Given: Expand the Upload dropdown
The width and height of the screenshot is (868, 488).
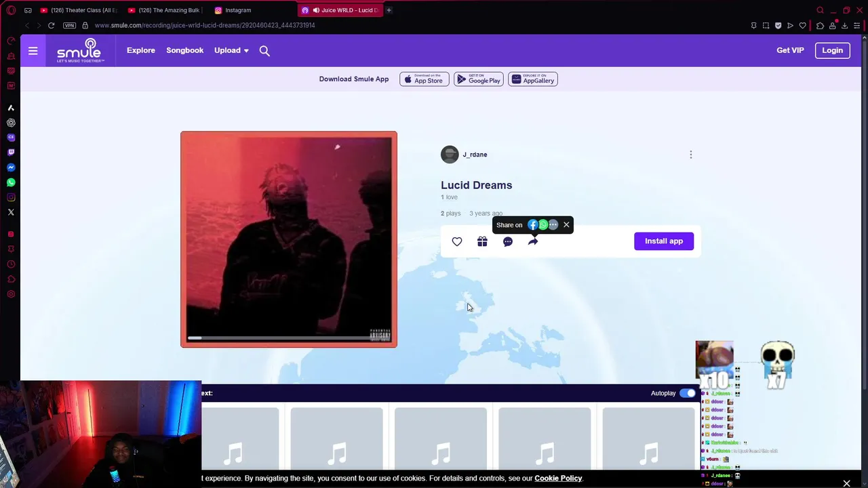Looking at the screenshot, I should click(x=231, y=51).
